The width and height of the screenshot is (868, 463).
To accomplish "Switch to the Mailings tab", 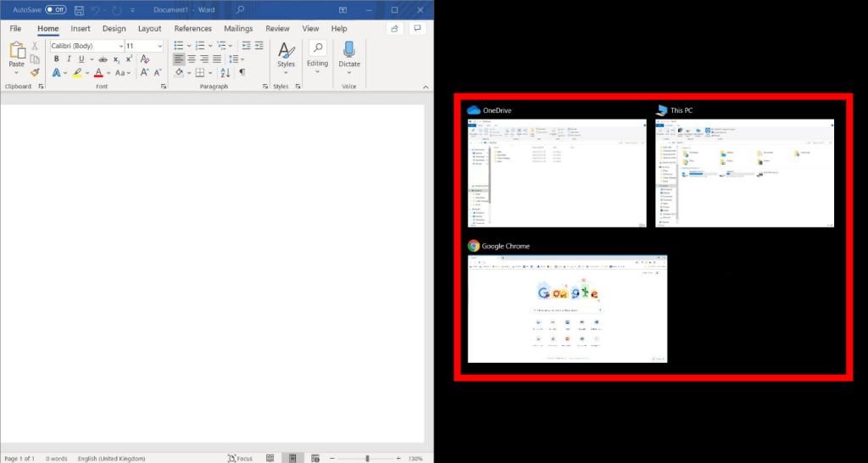I will (x=238, y=28).
